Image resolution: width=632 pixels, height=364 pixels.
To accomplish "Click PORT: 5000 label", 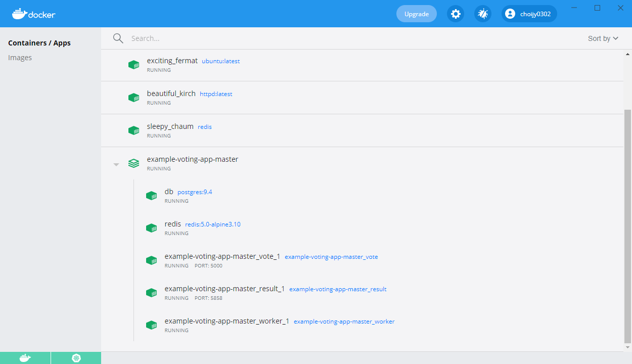I will pyautogui.click(x=208, y=266).
